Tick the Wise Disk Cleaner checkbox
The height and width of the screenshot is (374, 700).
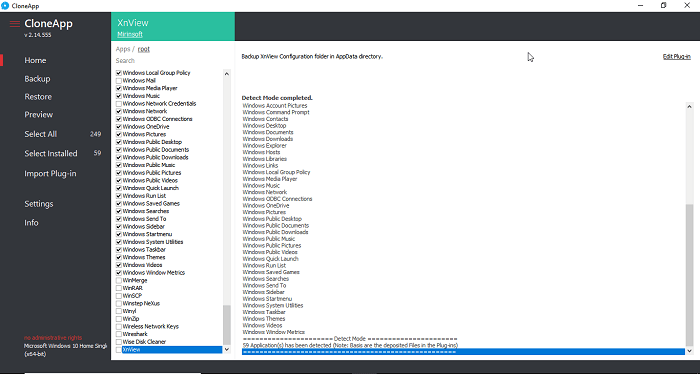pos(119,341)
